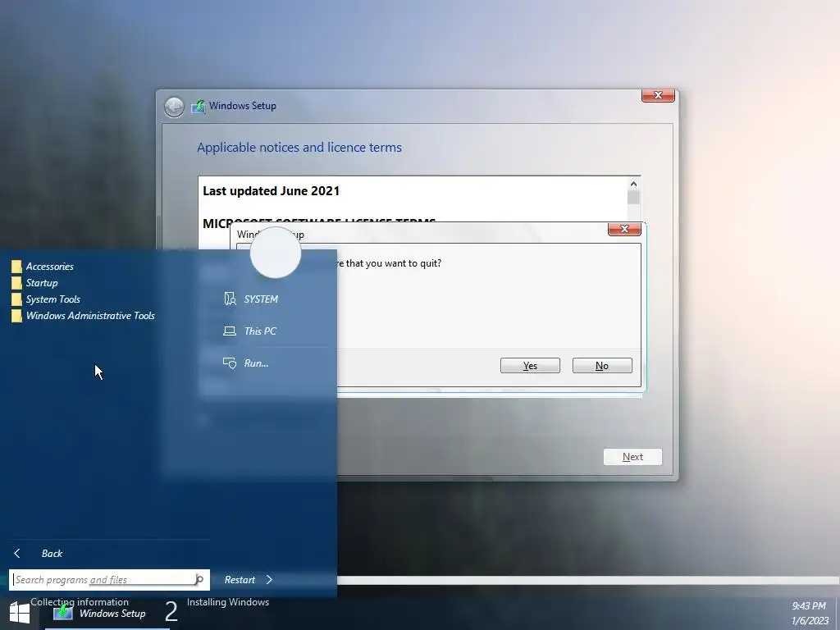
Task: Open the Startup folder
Action: (x=42, y=283)
